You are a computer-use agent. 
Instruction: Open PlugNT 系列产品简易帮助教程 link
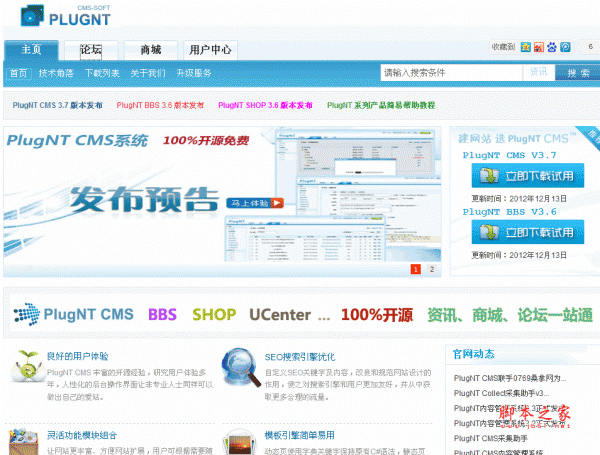381,105
